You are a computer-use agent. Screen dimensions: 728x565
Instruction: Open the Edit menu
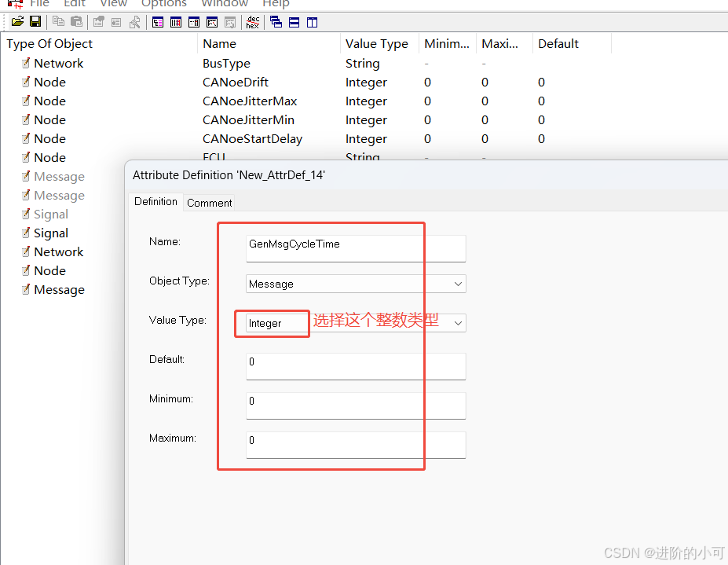tap(75, 4)
